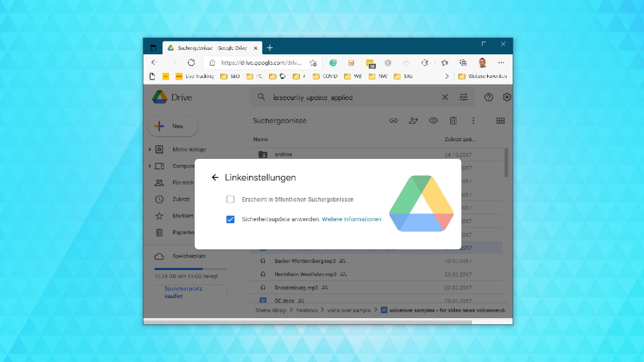Click 'Speicherplatz kaufen' button
644x362 pixels.
click(191, 292)
